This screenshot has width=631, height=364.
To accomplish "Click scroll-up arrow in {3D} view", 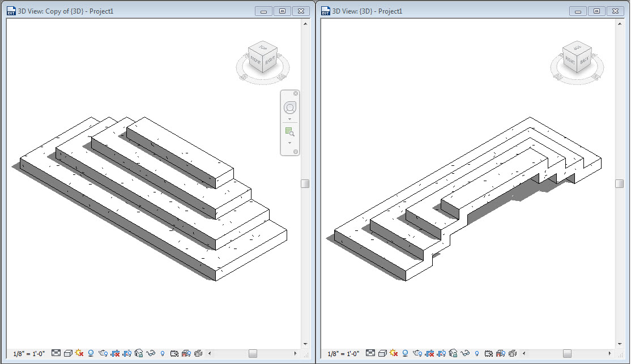I will pos(619,24).
